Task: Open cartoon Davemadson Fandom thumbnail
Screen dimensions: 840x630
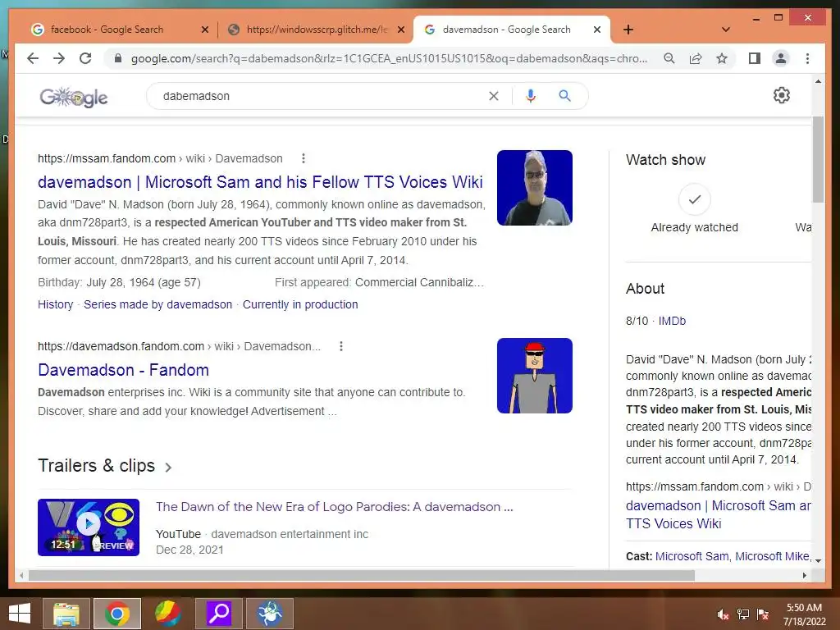Action: 535,376
